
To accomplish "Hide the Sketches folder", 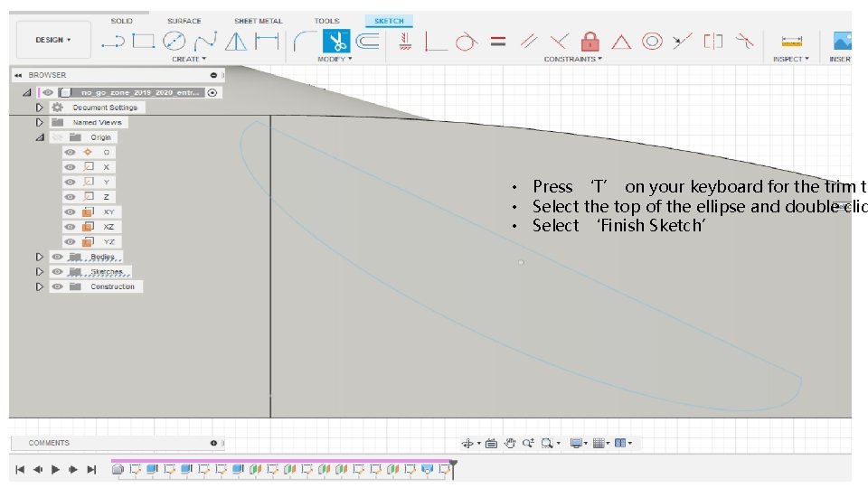I will (58, 272).
